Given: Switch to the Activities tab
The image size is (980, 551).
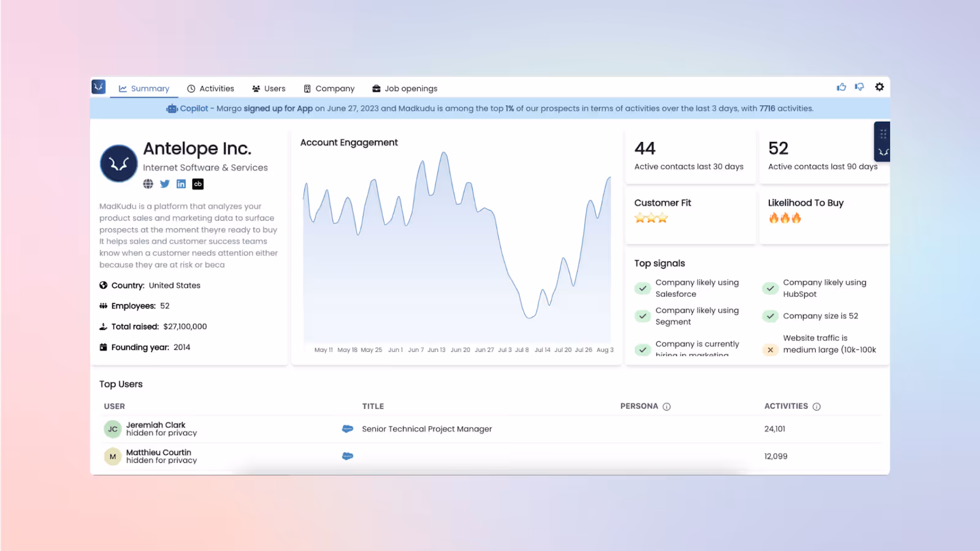Looking at the screenshot, I should pyautogui.click(x=211, y=89).
